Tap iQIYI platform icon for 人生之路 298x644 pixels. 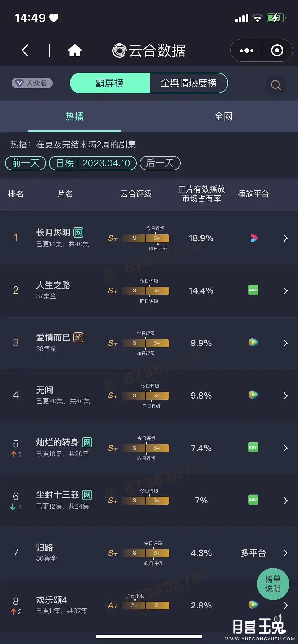click(253, 290)
